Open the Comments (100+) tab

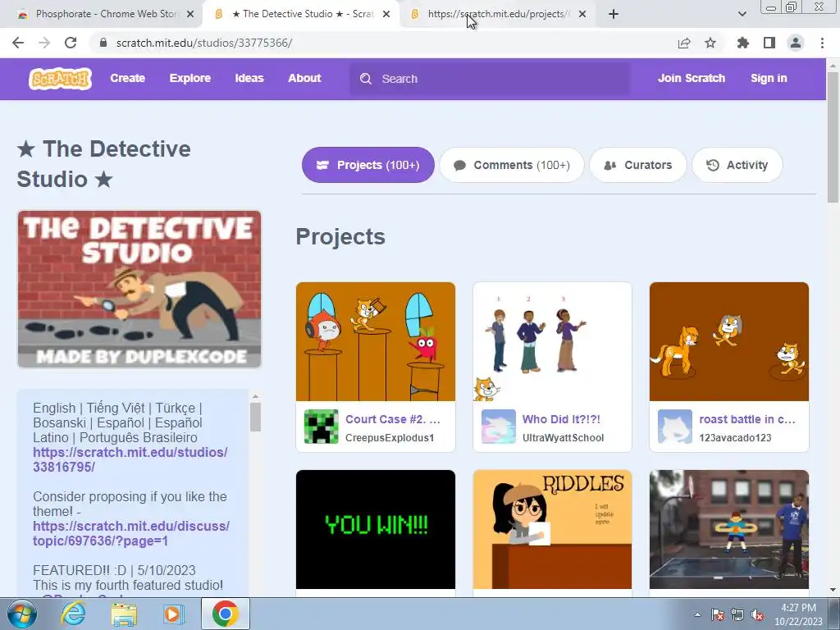pyautogui.click(x=512, y=165)
